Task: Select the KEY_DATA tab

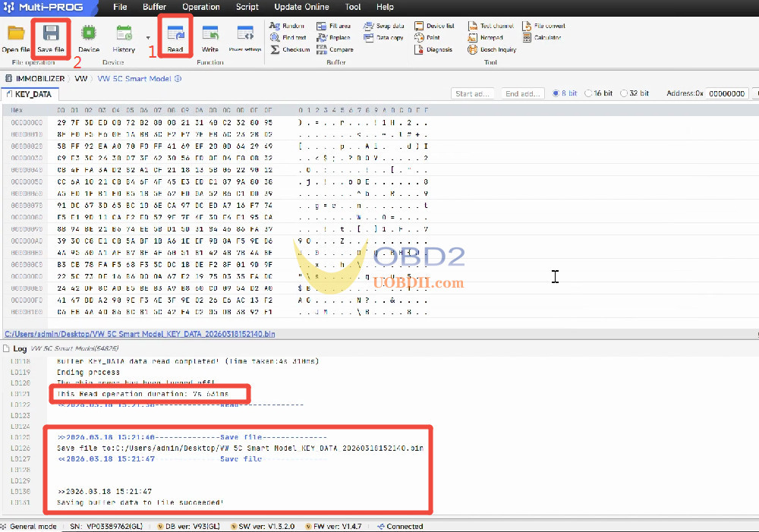Action: pos(30,93)
